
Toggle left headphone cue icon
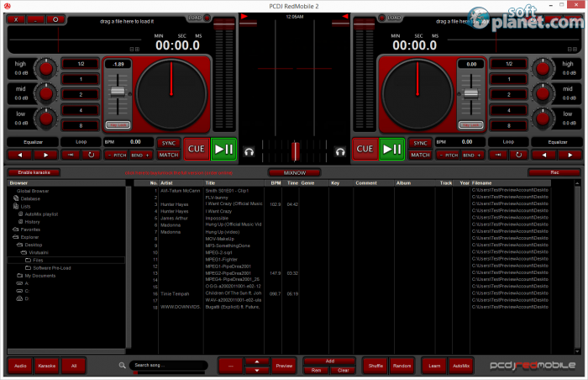pyautogui.click(x=249, y=151)
